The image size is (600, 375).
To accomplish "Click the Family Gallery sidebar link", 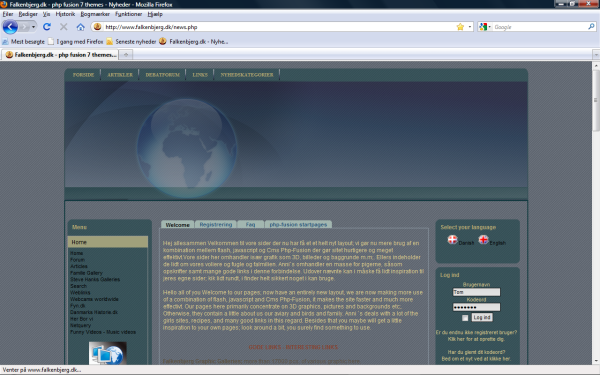I will click(86, 273).
